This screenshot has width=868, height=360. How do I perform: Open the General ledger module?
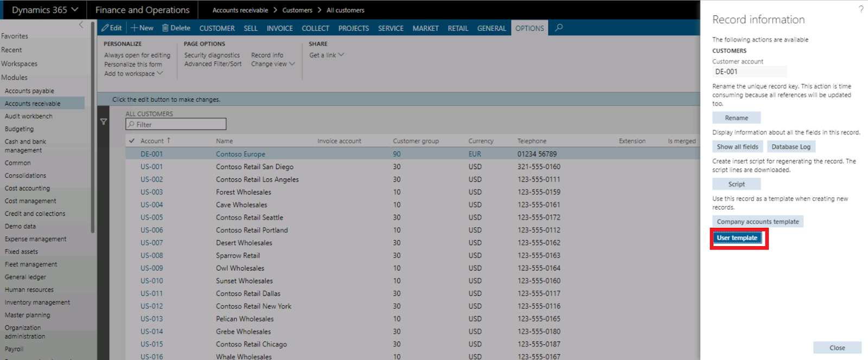[x=25, y=277]
